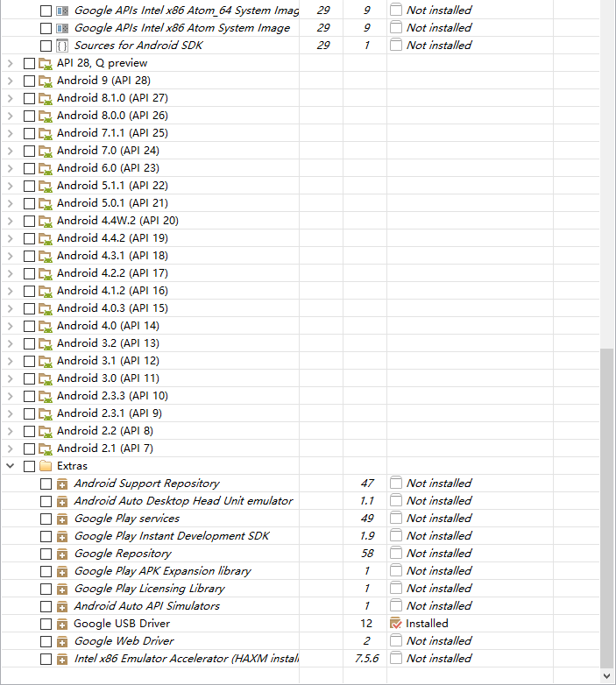Image resolution: width=616 pixels, height=685 pixels.
Task: Select the Extras group checkbox
Action: click(x=29, y=466)
